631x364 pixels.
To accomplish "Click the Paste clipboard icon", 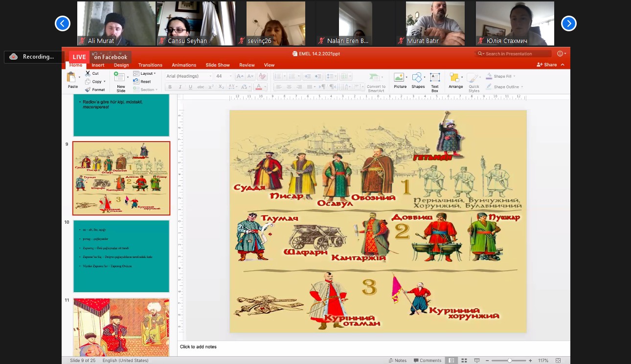I will coord(72,78).
